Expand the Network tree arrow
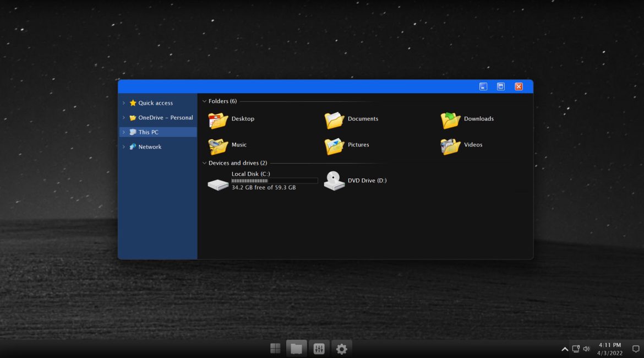 (x=124, y=147)
